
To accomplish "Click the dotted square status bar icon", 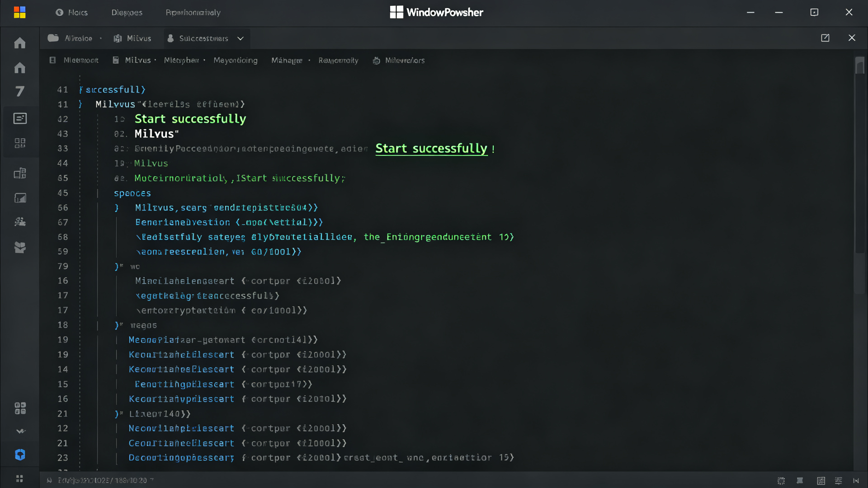I will click(781, 481).
